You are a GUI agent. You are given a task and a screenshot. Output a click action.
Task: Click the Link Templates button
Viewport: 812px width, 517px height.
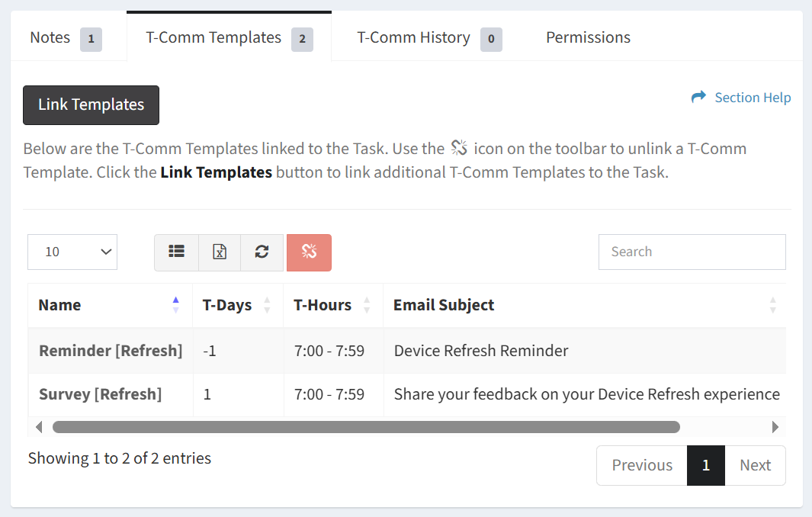(x=91, y=105)
